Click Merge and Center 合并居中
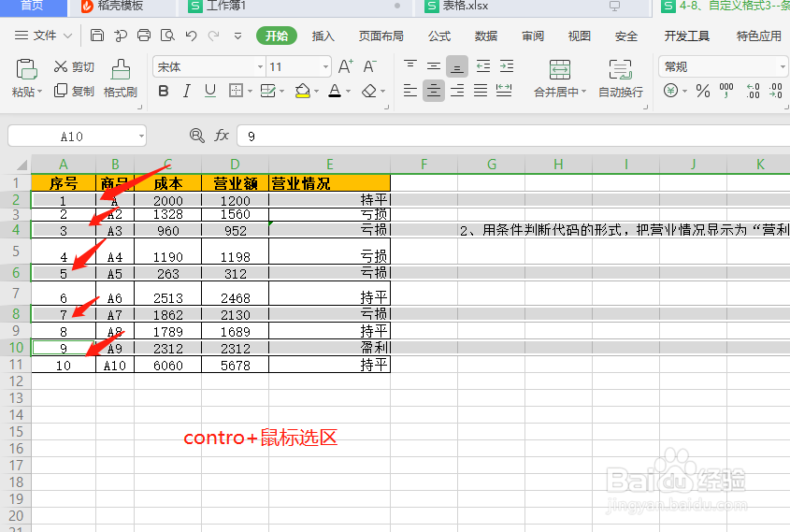 tap(560, 79)
